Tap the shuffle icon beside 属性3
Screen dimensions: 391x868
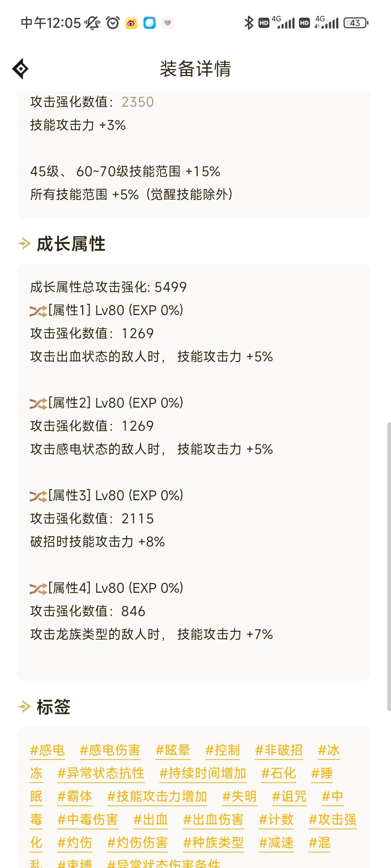[x=38, y=496]
